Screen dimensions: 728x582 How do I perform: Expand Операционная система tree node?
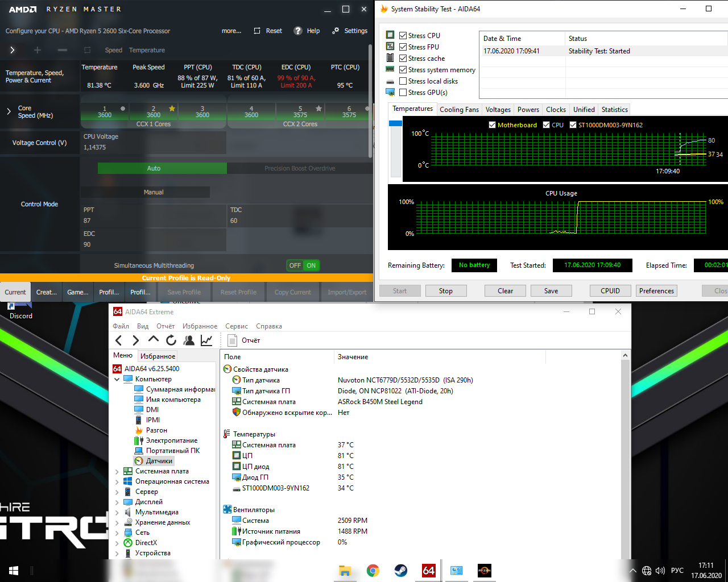pos(117,481)
